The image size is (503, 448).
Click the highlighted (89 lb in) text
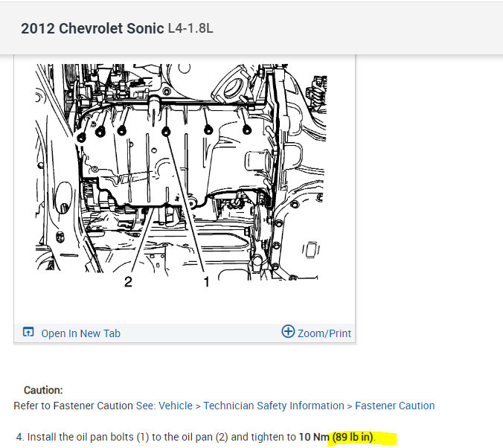point(353,437)
